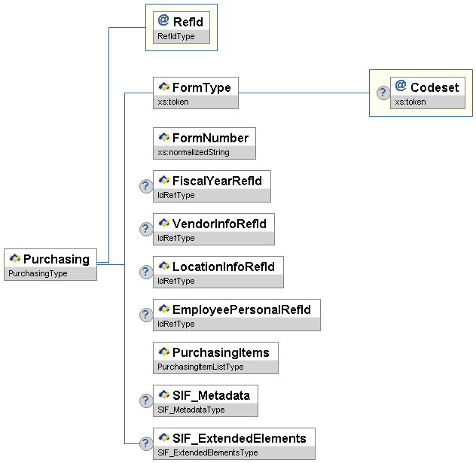Click the question mark icon beside FiscalYearRefId
The width and height of the screenshot is (476, 463).
146,187
